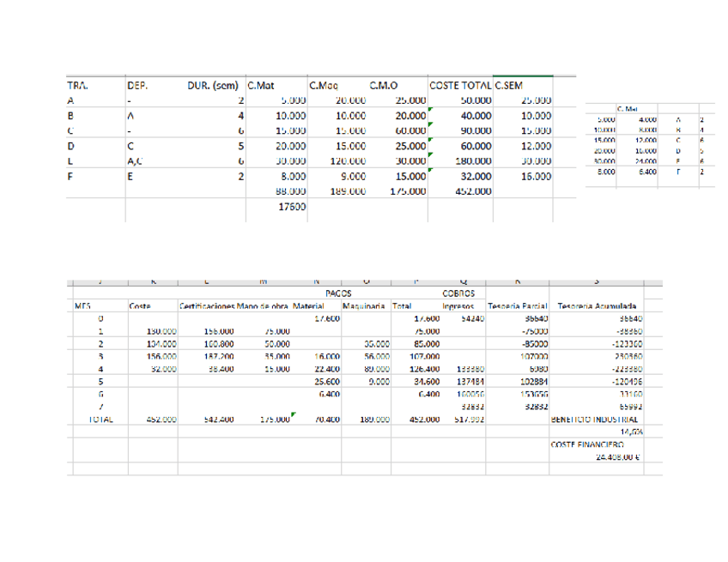This screenshot has height=562, width=728.
Task: Select the TRA. header cell
Action: point(78,86)
